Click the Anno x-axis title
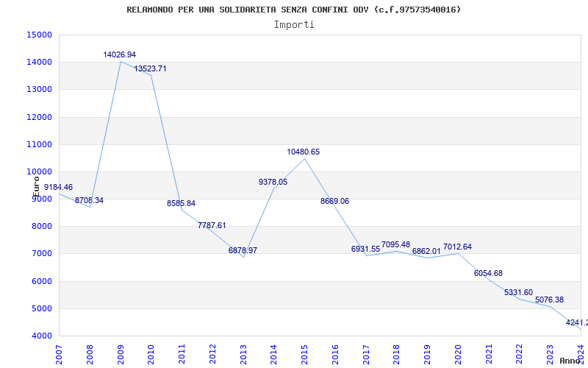Image resolution: width=588 pixels, height=368 pixels. click(x=569, y=361)
